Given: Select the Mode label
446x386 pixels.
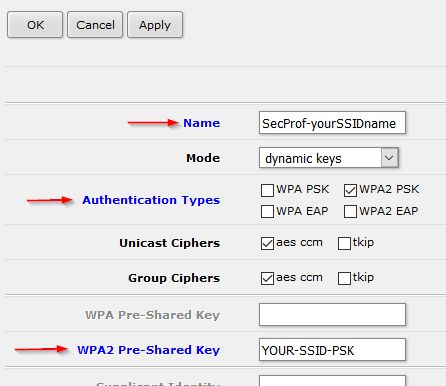Looking at the screenshot, I should [x=203, y=158].
